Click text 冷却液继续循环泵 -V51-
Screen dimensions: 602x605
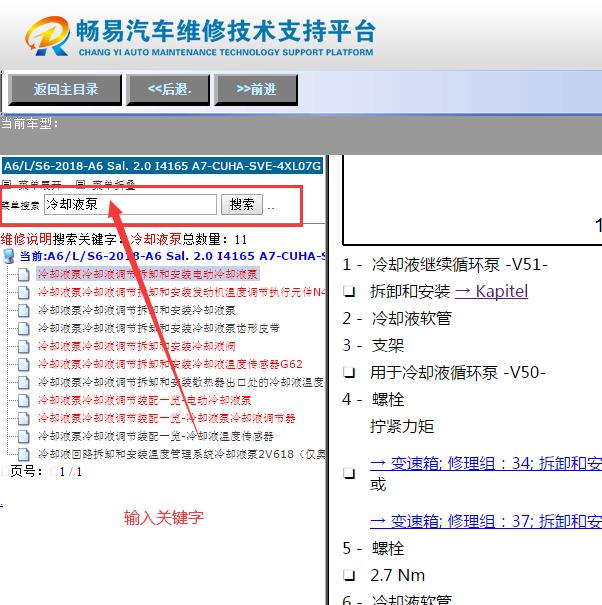point(460,265)
